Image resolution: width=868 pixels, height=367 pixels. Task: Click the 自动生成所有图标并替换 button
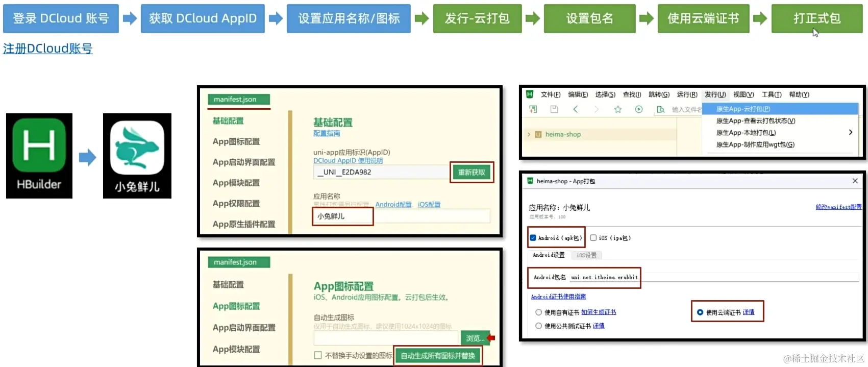coord(438,356)
